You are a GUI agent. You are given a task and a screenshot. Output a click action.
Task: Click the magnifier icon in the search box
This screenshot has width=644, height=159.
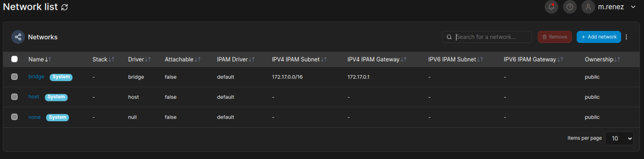point(449,37)
